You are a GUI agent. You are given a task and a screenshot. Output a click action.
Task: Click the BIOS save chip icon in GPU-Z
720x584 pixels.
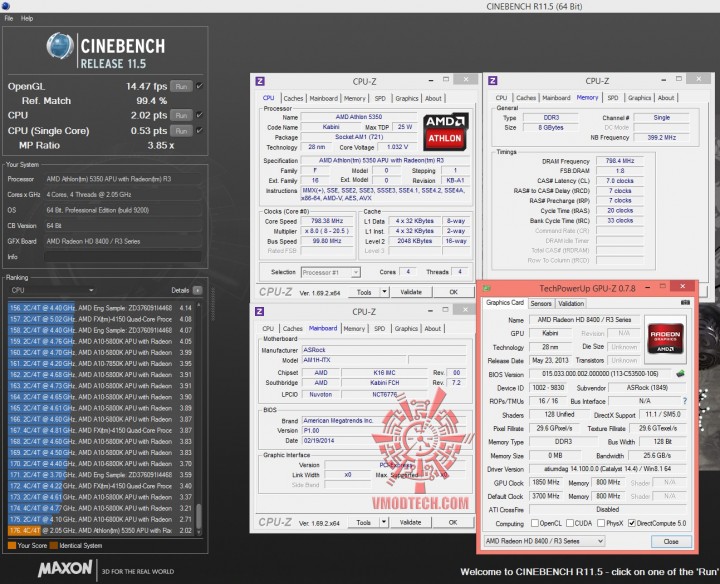[x=680, y=374]
